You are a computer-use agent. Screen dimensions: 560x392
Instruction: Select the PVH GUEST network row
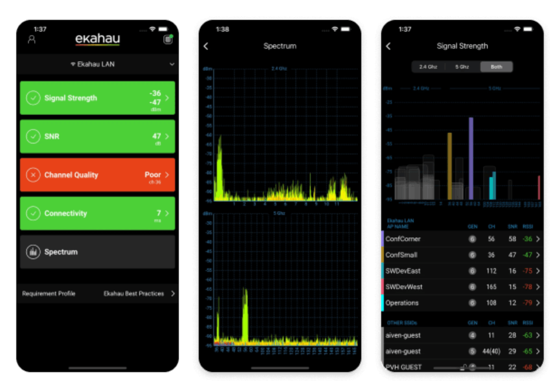[x=462, y=367]
